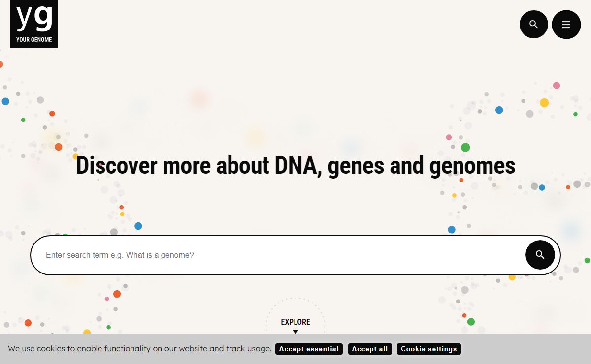Click the Discover more about DNA heading
The width and height of the screenshot is (591, 364).
[295, 166]
